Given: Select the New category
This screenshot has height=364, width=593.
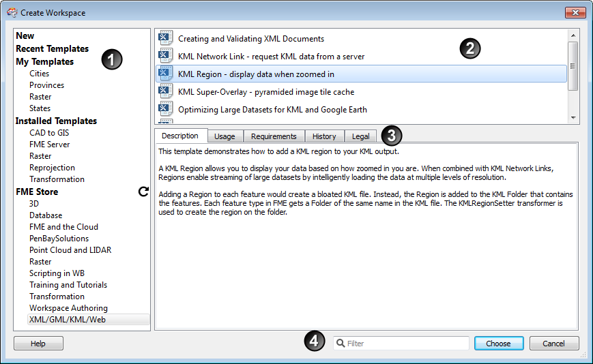Looking at the screenshot, I should click(x=25, y=36).
